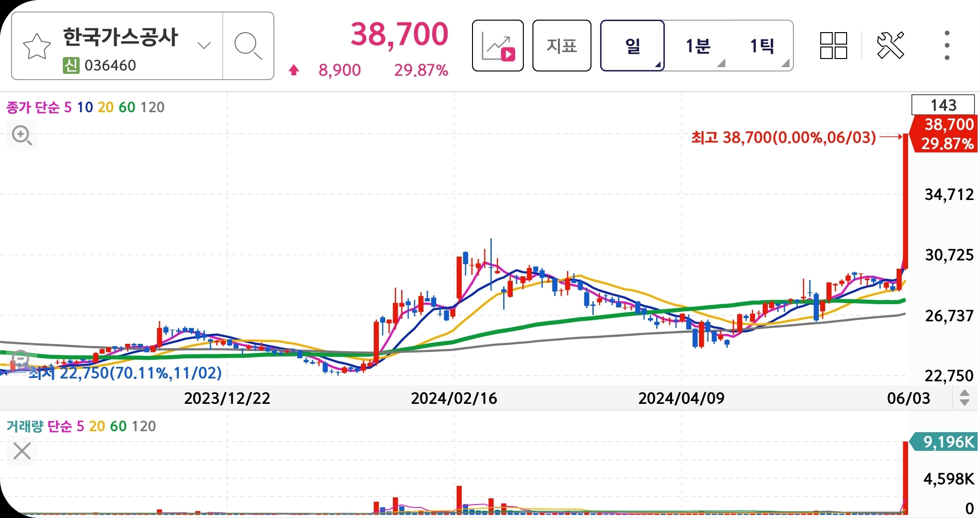Open the stock search magnifier
The width and height of the screenshot is (980, 518).
click(248, 46)
